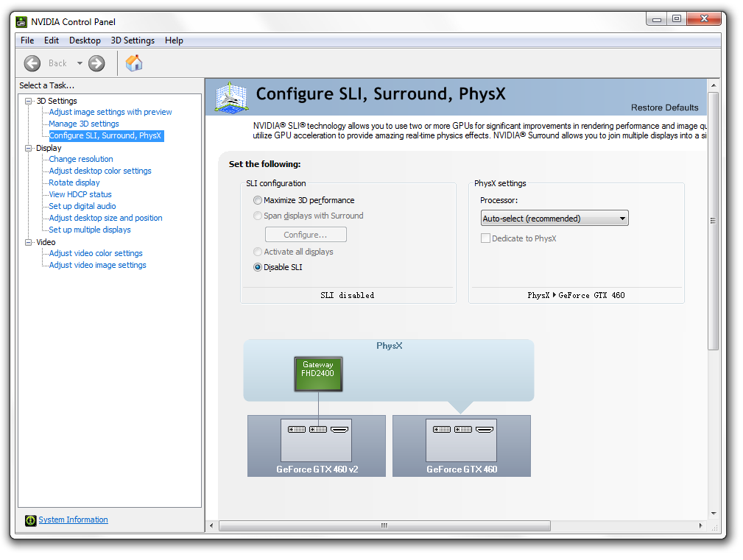Open the System Information link
Screen dimensions: 743x560
[x=74, y=520]
